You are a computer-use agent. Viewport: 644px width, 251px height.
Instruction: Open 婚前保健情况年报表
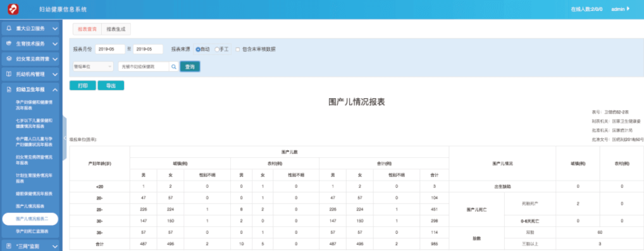point(34,193)
